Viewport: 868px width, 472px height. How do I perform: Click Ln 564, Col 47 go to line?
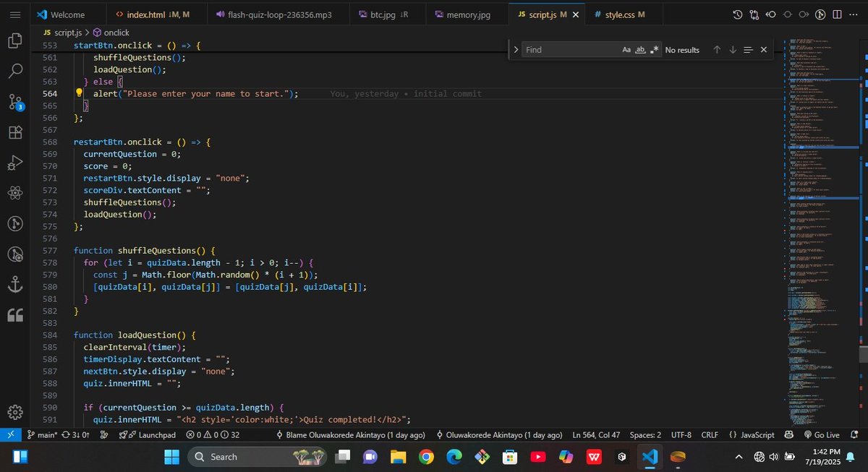pyautogui.click(x=596, y=435)
